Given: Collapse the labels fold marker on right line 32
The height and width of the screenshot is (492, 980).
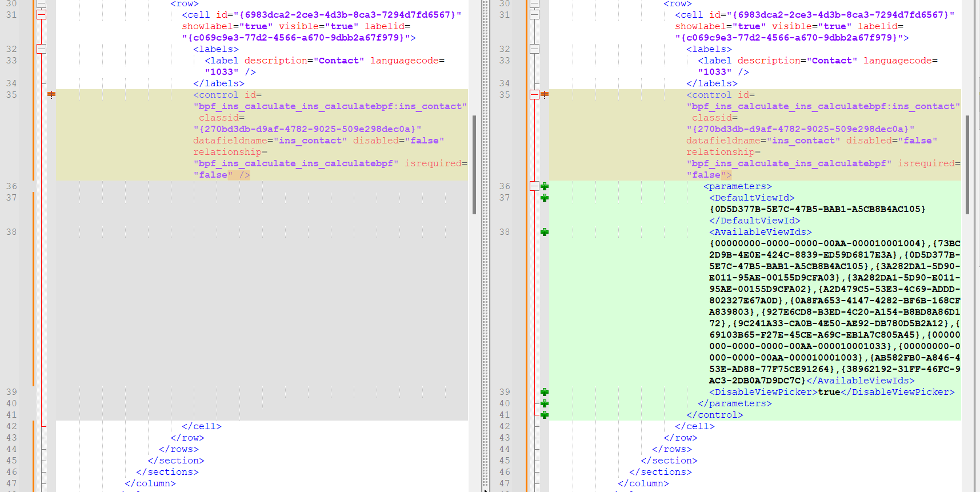Looking at the screenshot, I should coord(534,49).
